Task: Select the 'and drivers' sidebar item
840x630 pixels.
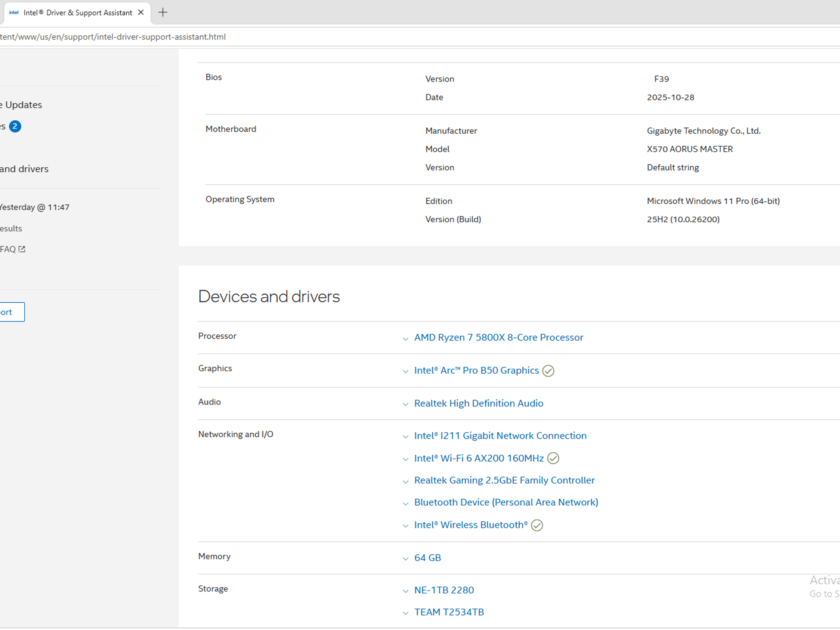Action: click(24, 169)
